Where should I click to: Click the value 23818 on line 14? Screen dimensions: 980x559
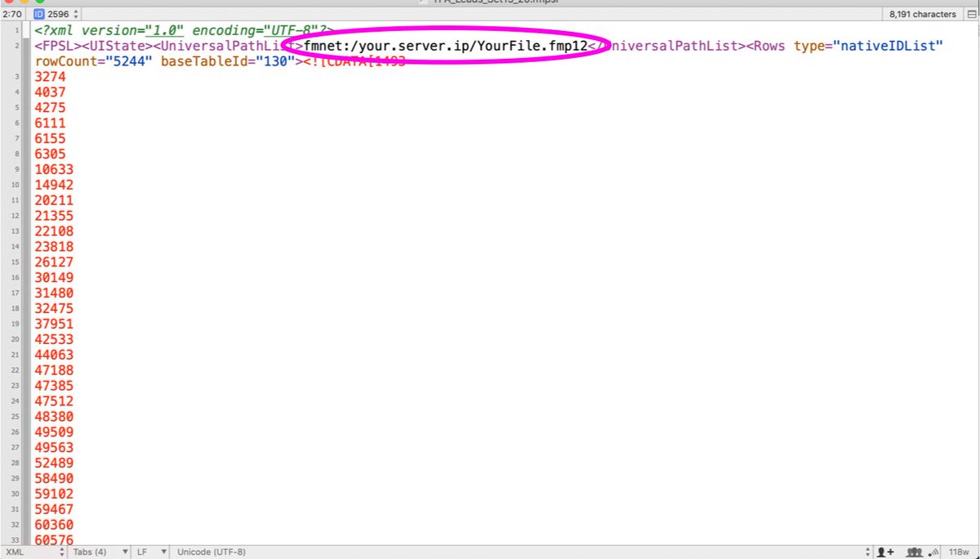[55, 247]
